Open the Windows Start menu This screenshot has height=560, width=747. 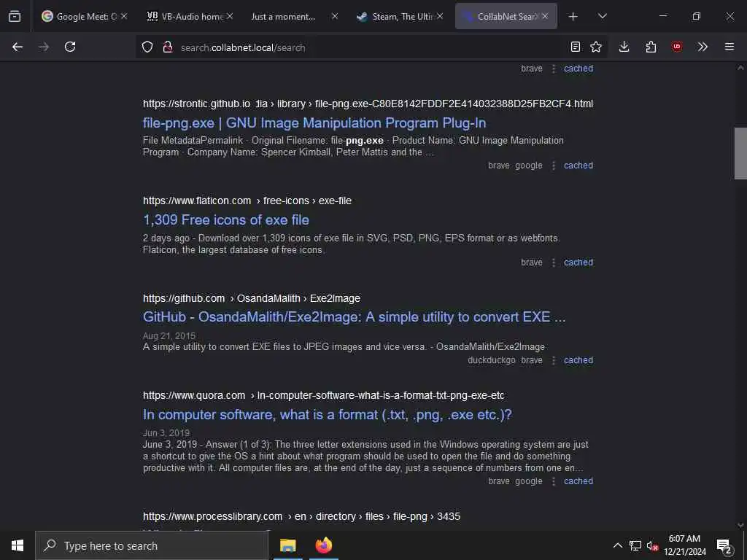[x=18, y=545]
